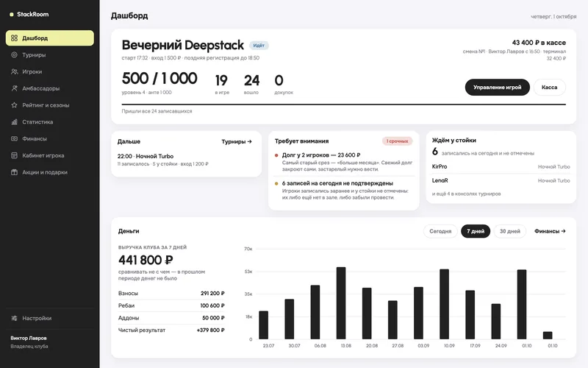Select the 7 дней period tab

point(476,231)
